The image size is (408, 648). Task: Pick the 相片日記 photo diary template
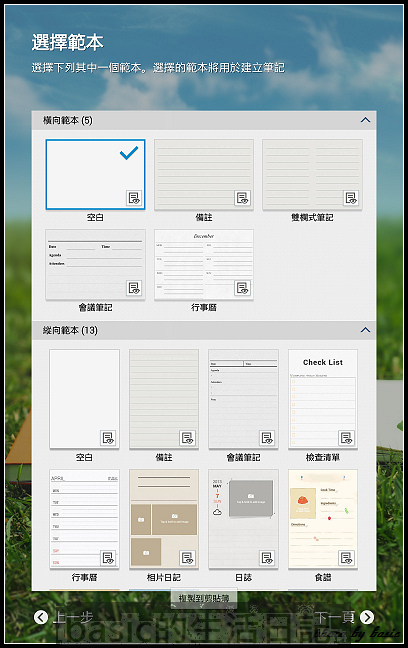click(164, 519)
